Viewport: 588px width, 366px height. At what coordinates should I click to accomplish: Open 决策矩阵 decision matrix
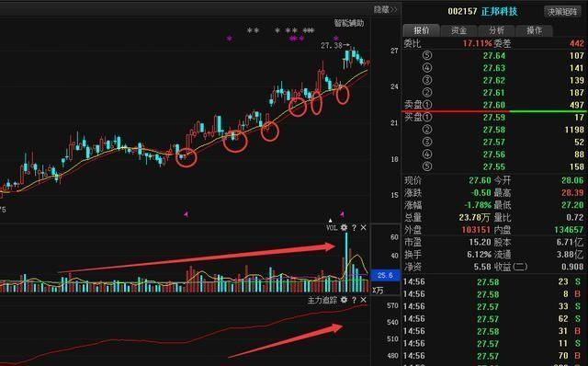tap(562, 12)
